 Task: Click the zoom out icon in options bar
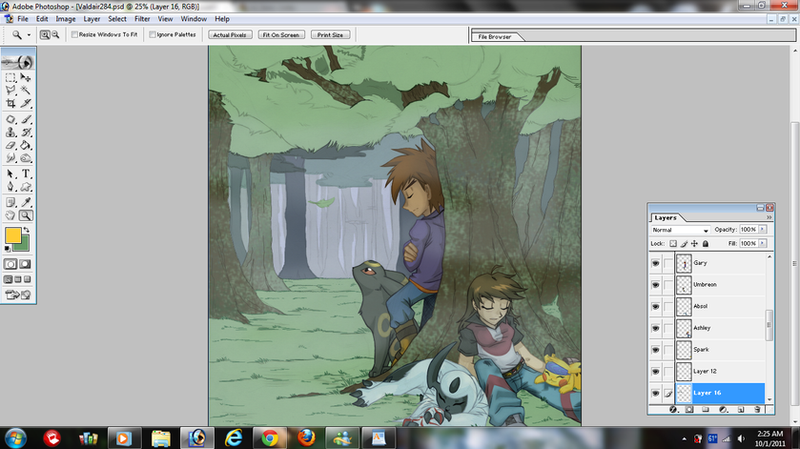[56, 35]
